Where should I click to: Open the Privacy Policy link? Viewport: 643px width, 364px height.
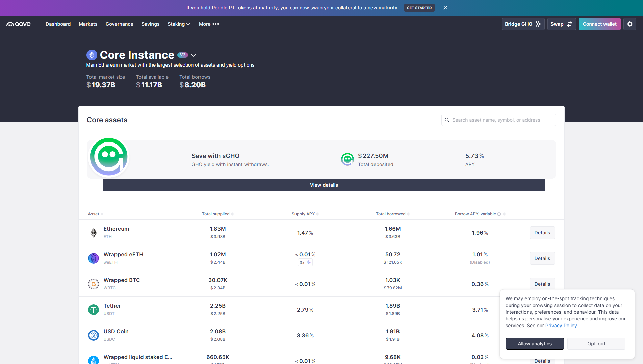(561, 326)
